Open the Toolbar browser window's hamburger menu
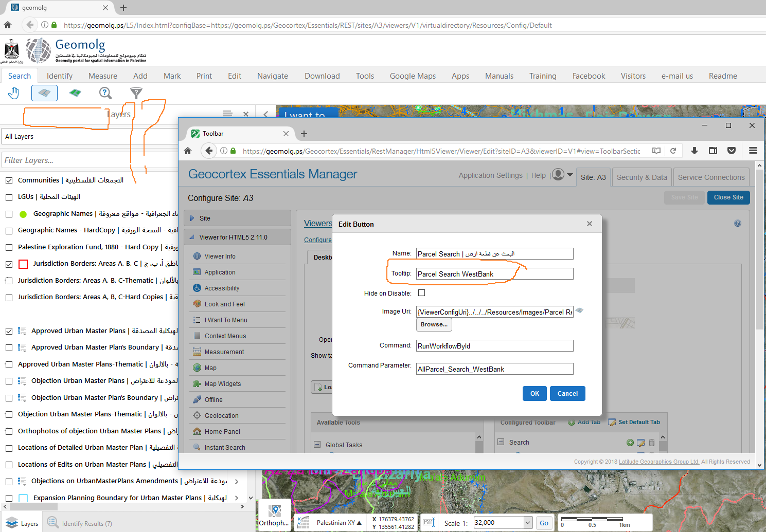Screen dimensions: 766x532 (x=753, y=151)
